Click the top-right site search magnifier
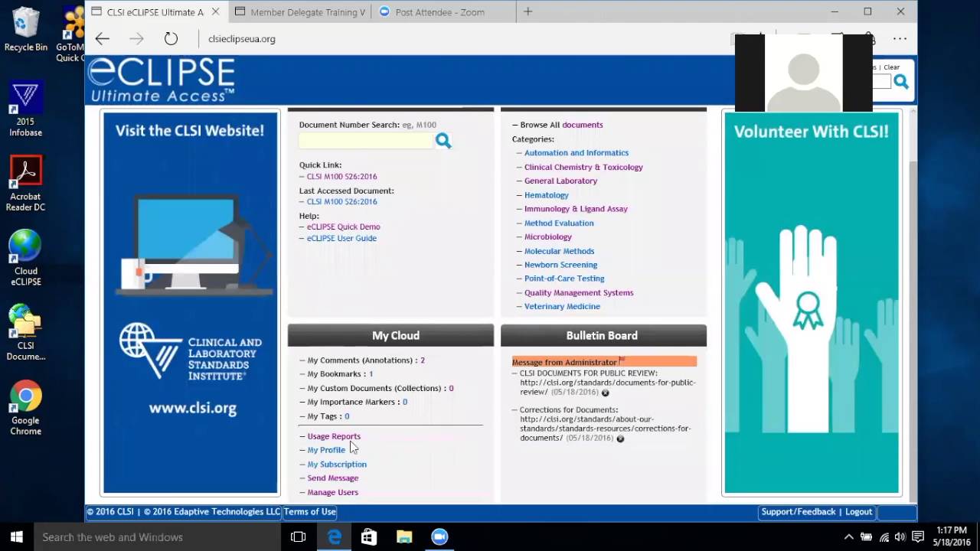 [x=901, y=82]
